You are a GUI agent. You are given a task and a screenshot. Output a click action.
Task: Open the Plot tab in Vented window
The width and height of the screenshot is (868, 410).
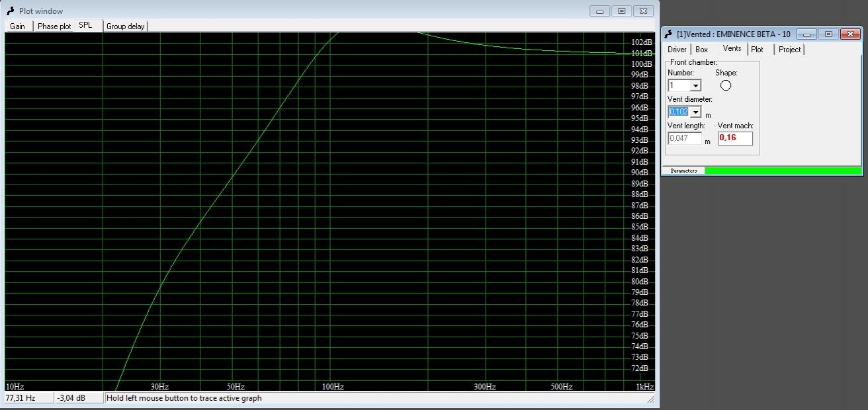click(x=758, y=50)
